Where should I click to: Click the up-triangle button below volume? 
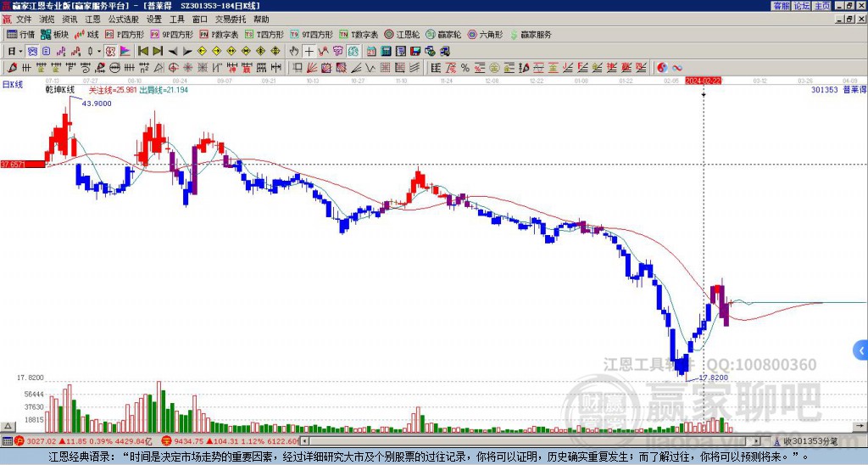[x=8, y=426]
